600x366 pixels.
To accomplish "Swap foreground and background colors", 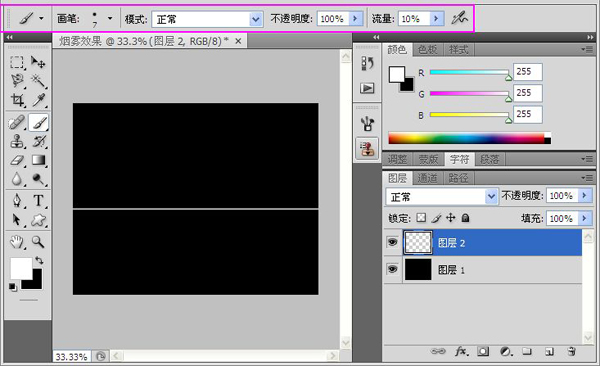I will coord(39,261).
